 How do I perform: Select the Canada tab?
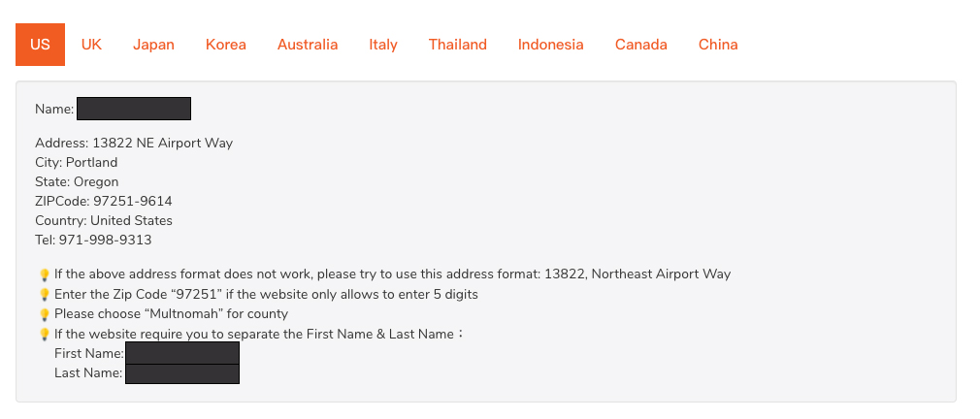tap(641, 45)
